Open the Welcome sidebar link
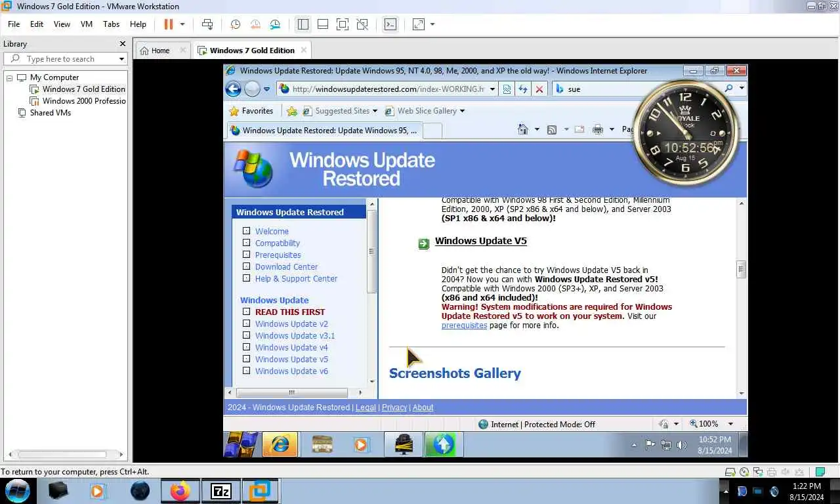Viewport: 840px width, 504px height. [x=272, y=232]
